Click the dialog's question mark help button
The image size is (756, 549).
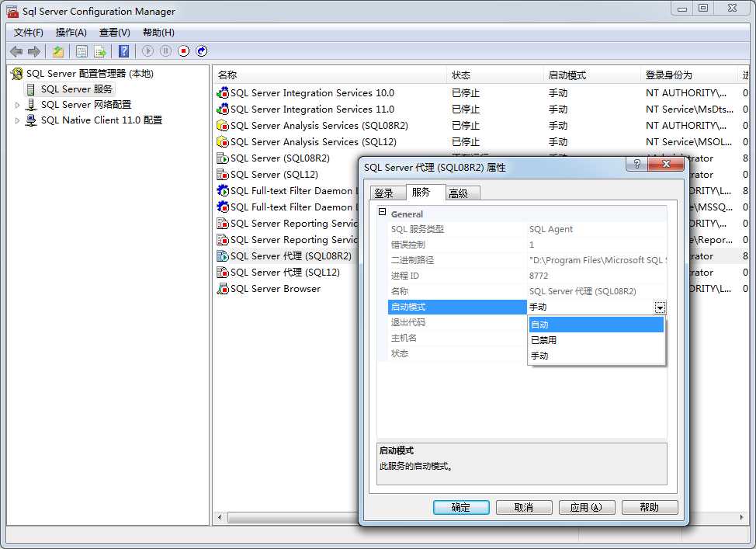click(x=636, y=164)
